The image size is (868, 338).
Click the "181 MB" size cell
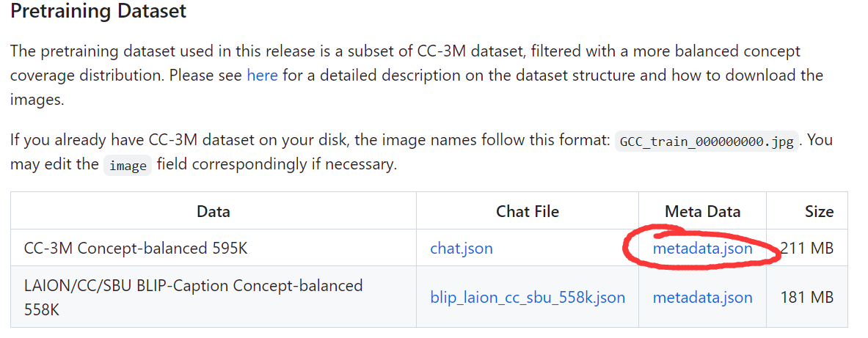pyautogui.click(x=807, y=297)
